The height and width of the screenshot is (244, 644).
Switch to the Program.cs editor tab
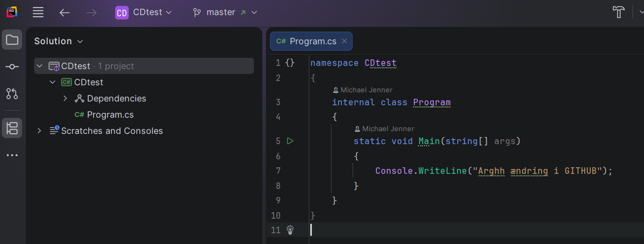point(311,41)
